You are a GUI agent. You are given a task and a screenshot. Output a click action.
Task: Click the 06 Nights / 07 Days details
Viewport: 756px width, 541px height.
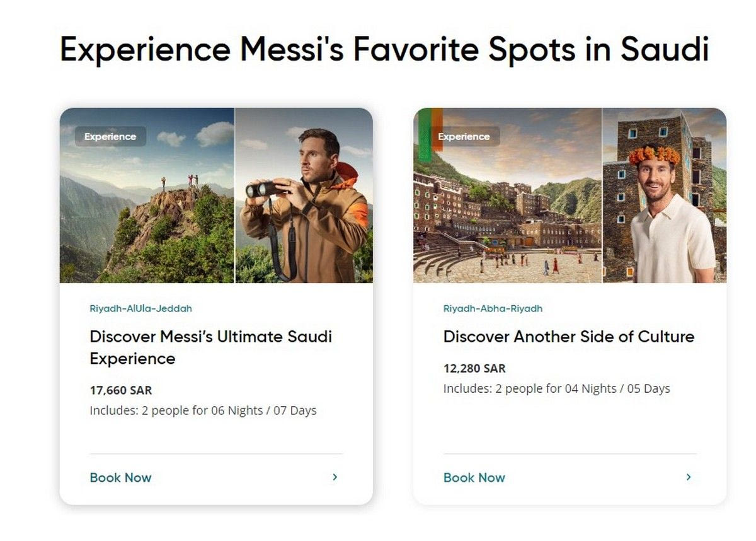point(203,411)
